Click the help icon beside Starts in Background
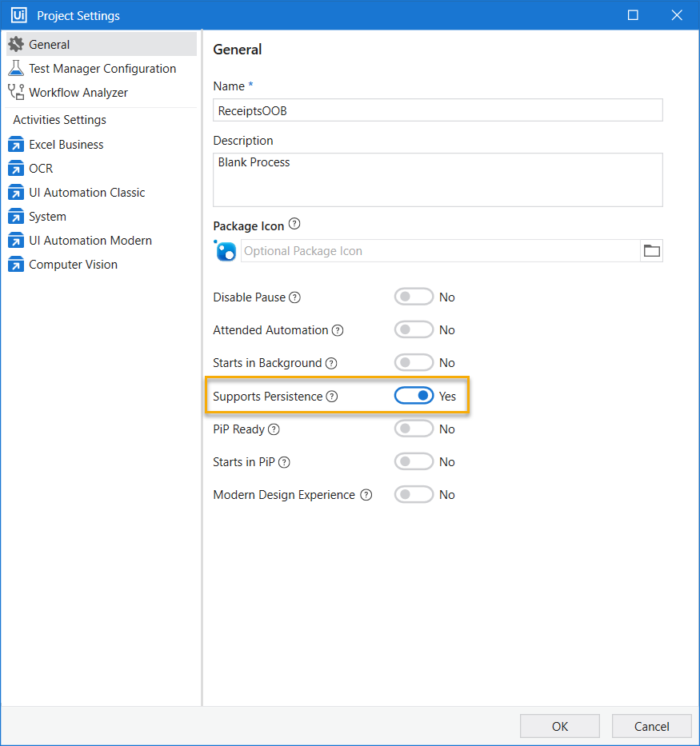 click(331, 363)
